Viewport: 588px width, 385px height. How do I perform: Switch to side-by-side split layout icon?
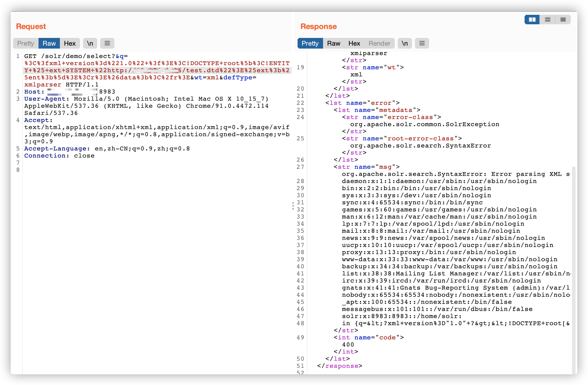pyautogui.click(x=532, y=20)
